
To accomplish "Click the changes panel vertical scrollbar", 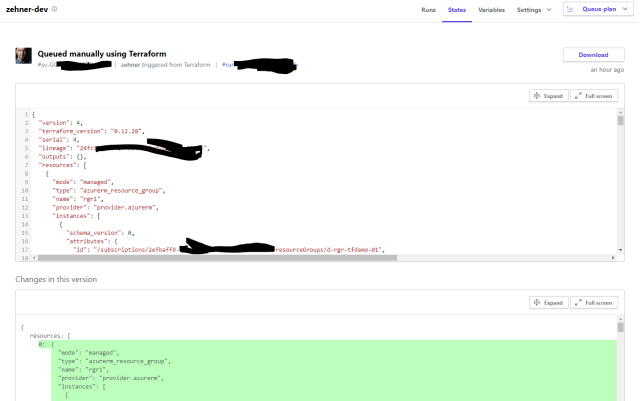I will pos(621,326).
